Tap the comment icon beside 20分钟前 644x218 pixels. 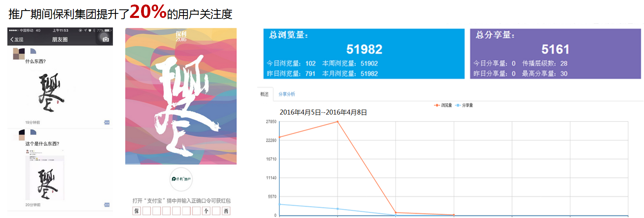click(107, 205)
